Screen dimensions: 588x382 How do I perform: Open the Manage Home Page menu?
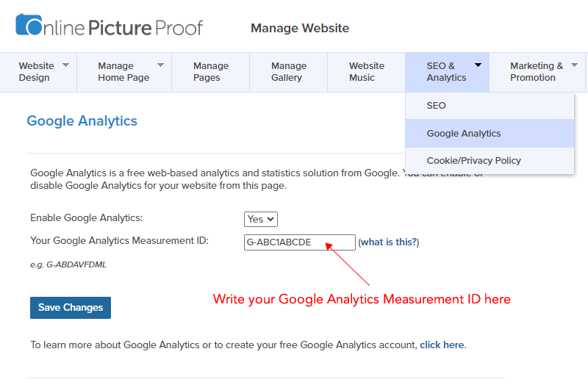(124, 72)
